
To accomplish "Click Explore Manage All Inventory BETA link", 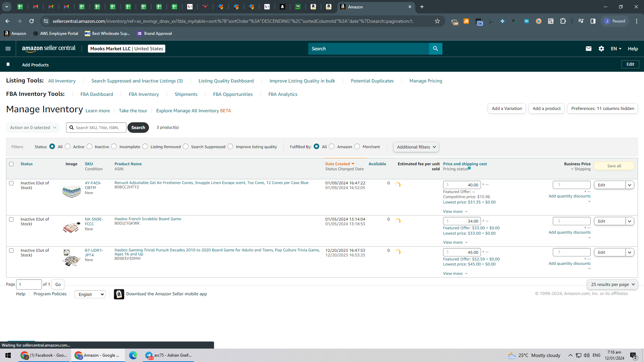I will click(x=194, y=111).
